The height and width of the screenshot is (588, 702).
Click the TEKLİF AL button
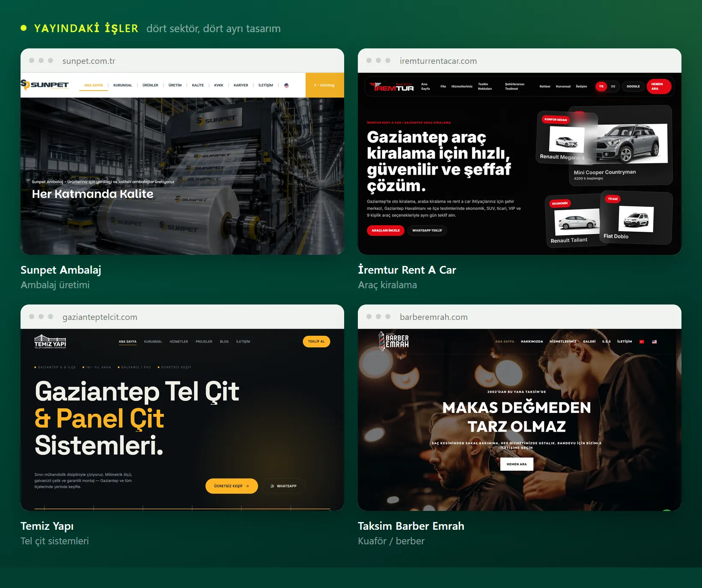point(316,341)
